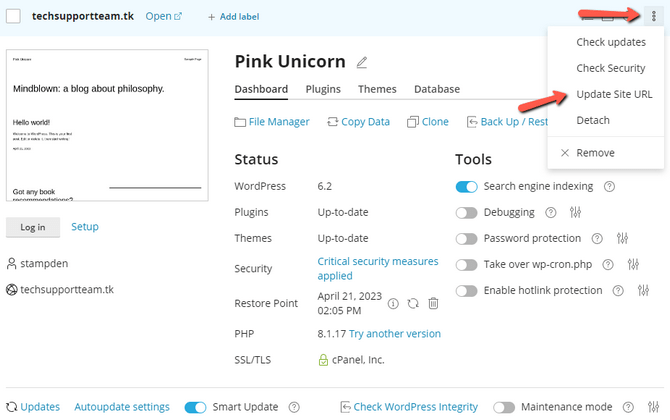
Task: Choose Update Site URL from menu
Action: [x=612, y=94]
